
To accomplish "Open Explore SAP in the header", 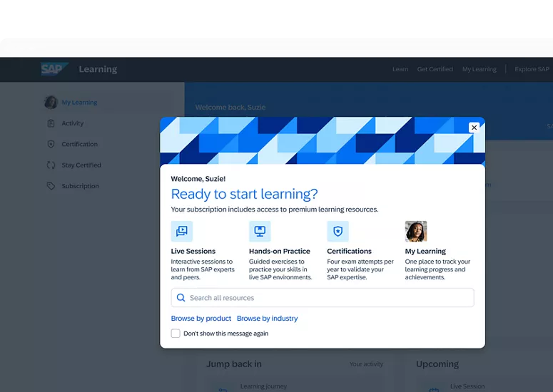I will (x=532, y=69).
